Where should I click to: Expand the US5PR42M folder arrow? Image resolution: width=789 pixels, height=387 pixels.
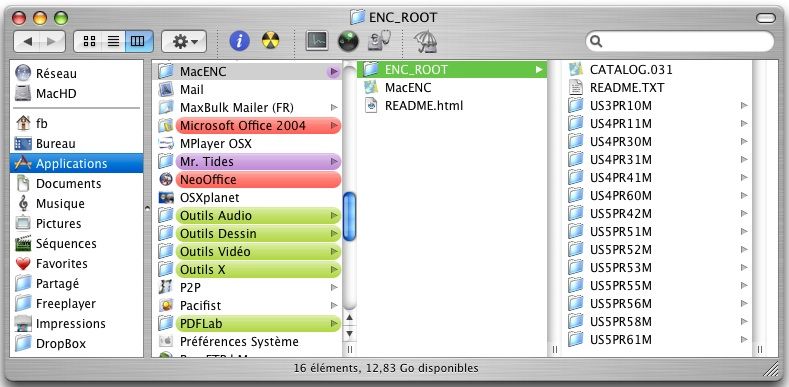[744, 213]
